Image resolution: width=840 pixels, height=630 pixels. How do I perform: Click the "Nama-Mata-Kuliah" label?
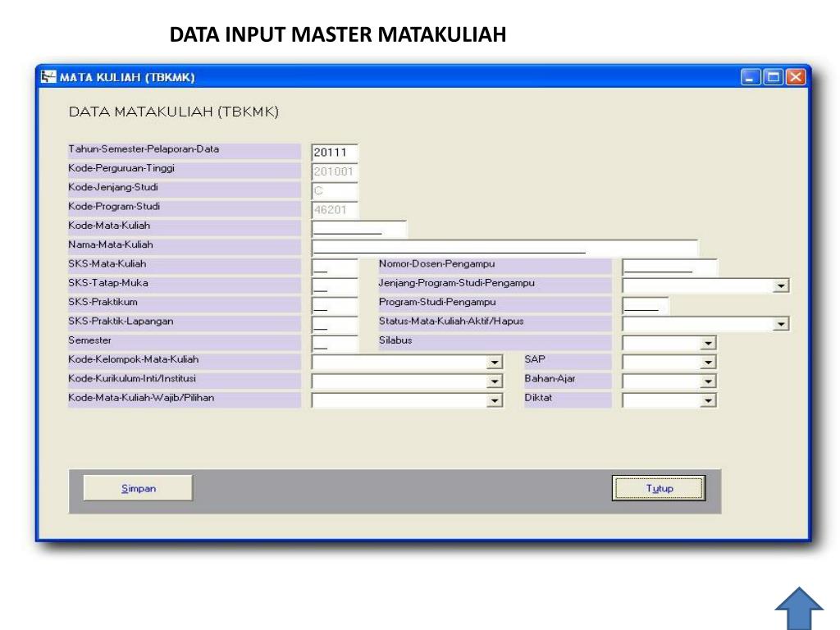pyautogui.click(x=111, y=244)
